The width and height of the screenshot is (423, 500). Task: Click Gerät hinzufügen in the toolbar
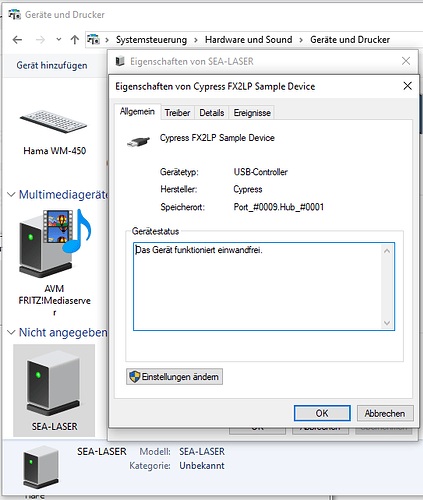tap(52, 65)
